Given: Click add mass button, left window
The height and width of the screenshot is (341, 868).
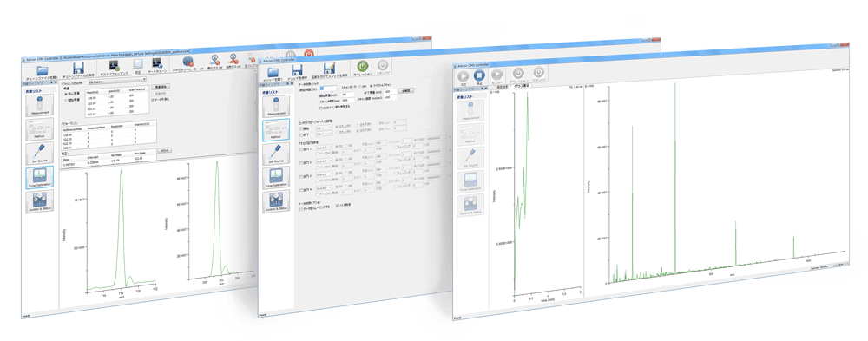Looking at the screenshot, I should tap(161, 87).
